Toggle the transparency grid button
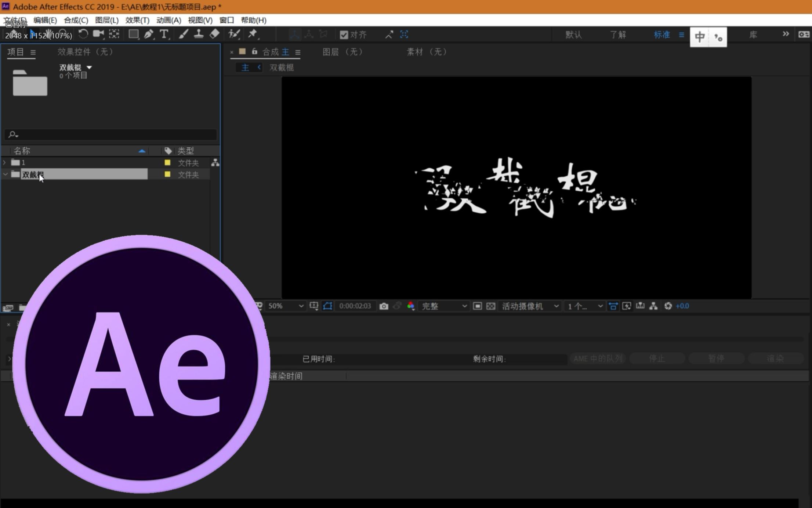This screenshot has height=508, width=812. (x=491, y=306)
